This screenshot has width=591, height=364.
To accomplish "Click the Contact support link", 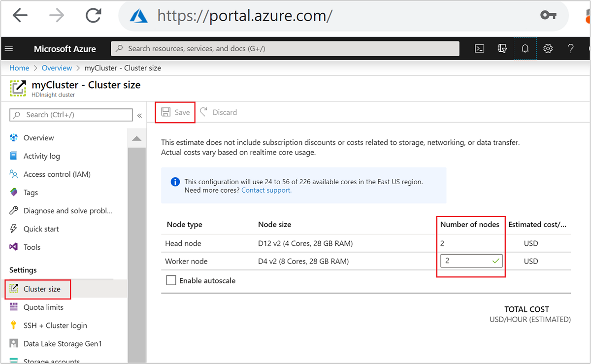I will (266, 190).
